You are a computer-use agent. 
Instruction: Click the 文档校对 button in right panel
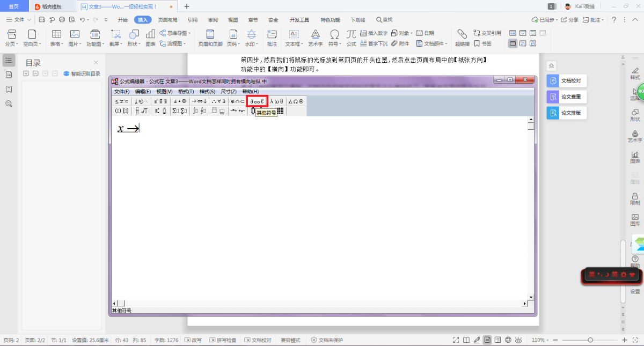pyautogui.click(x=567, y=81)
